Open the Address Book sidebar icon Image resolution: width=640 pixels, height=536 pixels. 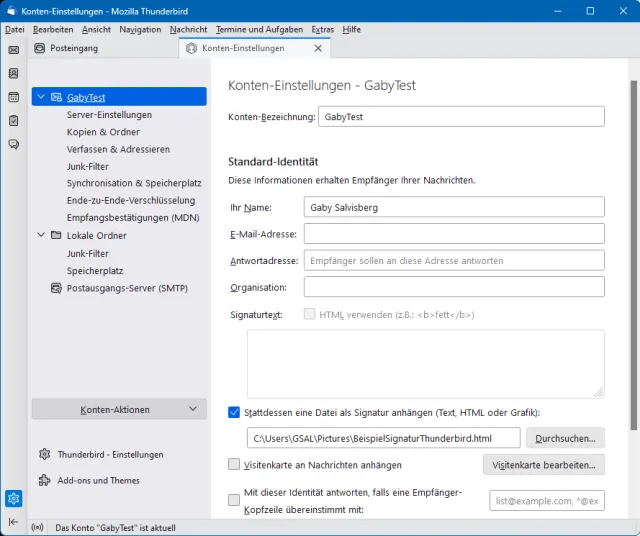(13, 73)
